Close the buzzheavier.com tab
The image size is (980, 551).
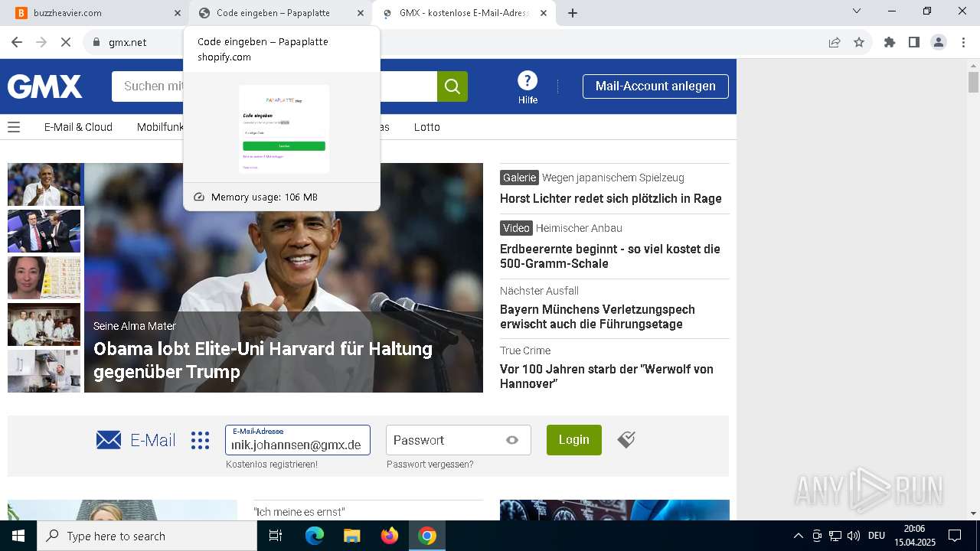coord(178,13)
